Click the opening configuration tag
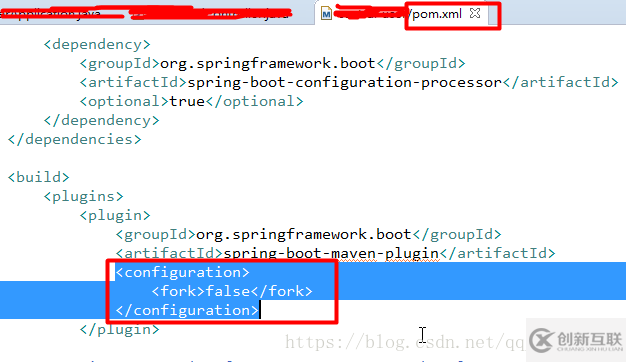The image size is (626, 362). tap(182, 273)
